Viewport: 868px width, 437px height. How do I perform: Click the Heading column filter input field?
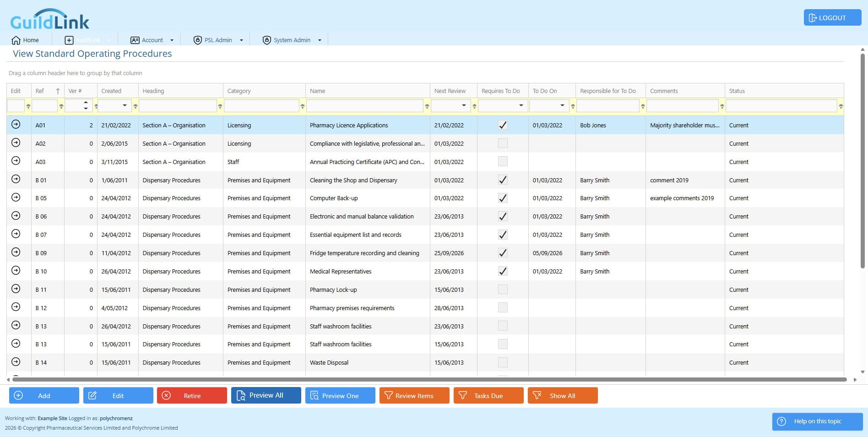[x=178, y=106]
